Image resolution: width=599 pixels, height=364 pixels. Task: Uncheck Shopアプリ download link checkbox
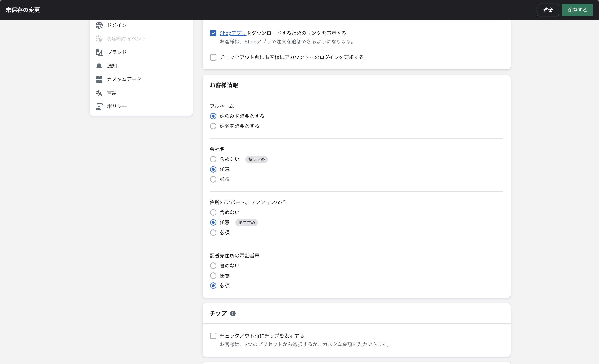click(213, 33)
